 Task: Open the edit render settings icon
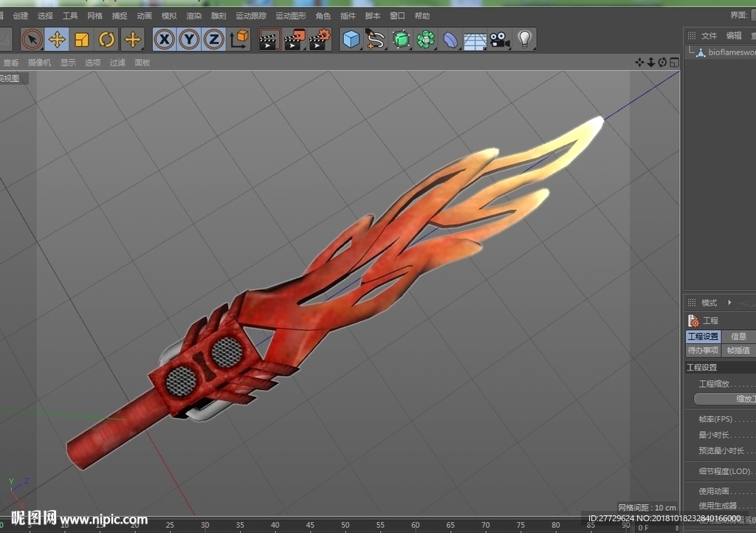[x=320, y=40]
